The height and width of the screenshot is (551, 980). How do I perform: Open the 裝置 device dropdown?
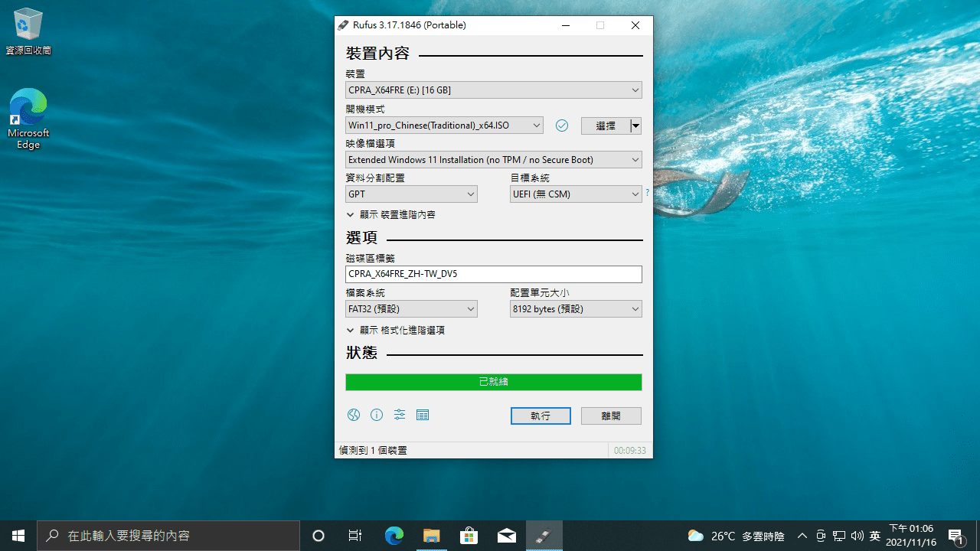[x=493, y=90]
